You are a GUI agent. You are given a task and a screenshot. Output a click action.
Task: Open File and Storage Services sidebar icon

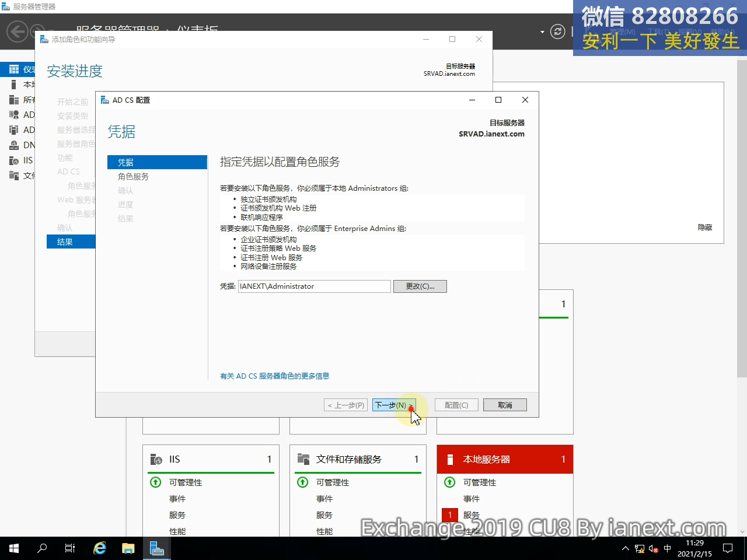[x=14, y=176]
